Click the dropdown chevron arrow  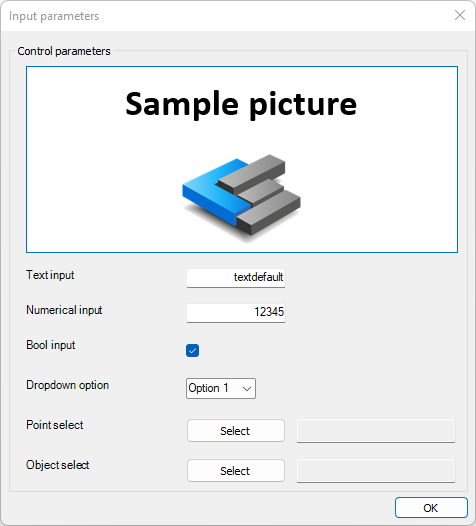point(247,389)
